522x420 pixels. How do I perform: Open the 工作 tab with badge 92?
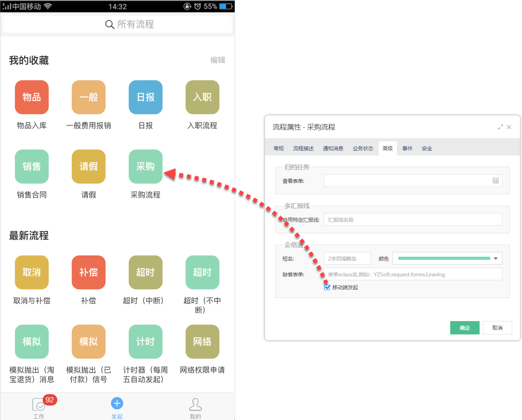point(39,407)
